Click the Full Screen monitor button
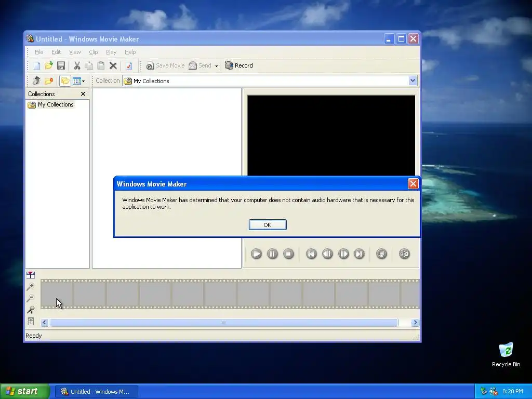Viewport: 532px width, 399px height. point(381,254)
